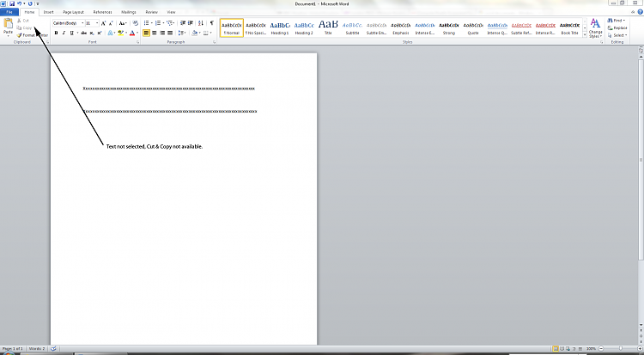Click the Sort icon
Image resolution: width=644 pixels, height=355 pixels.
click(200, 23)
